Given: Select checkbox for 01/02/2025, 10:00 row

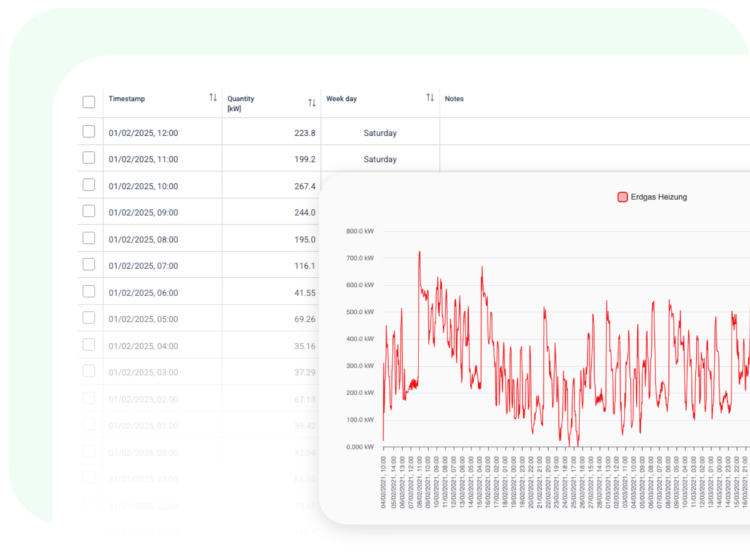Looking at the screenshot, I should [x=89, y=185].
